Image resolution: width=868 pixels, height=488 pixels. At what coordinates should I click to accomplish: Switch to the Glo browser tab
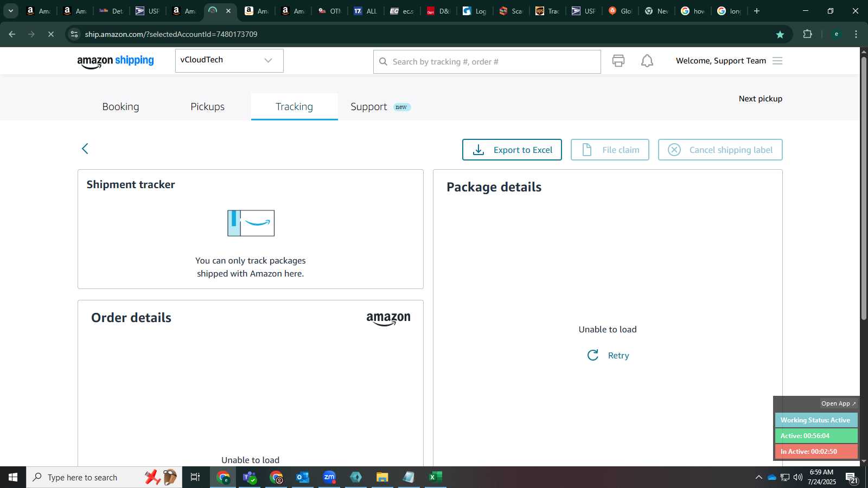pyautogui.click(x=620, y=11)
